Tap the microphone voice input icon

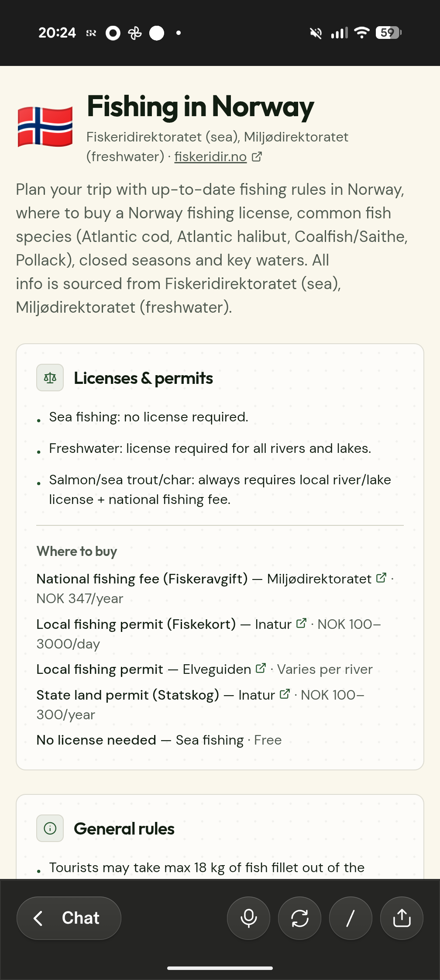[x=248, y=918]
